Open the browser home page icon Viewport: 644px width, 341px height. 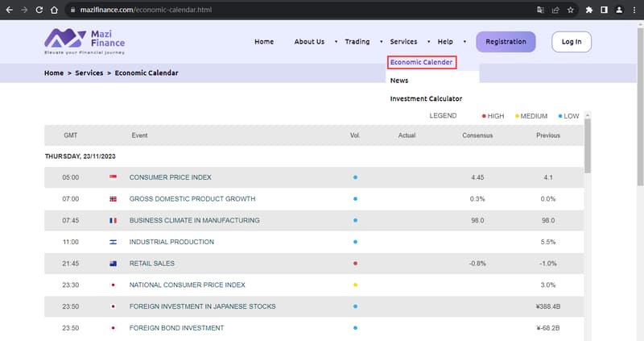(x=54, y=10)
